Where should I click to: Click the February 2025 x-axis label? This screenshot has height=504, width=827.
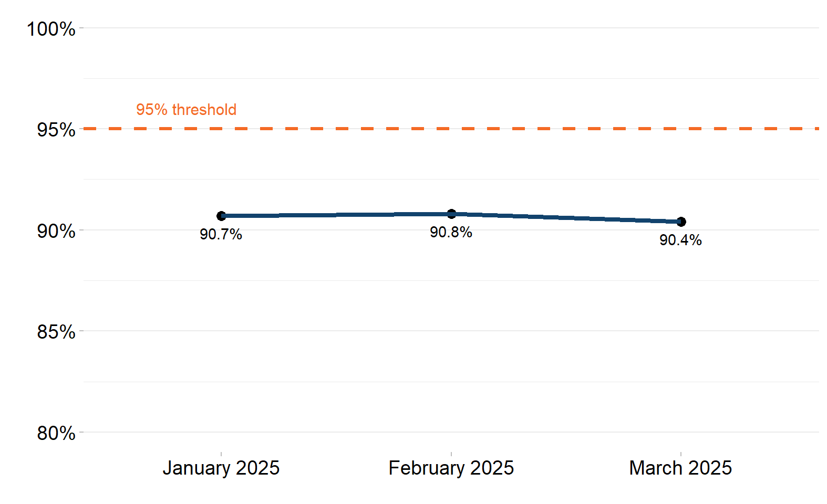pos(451,468)
